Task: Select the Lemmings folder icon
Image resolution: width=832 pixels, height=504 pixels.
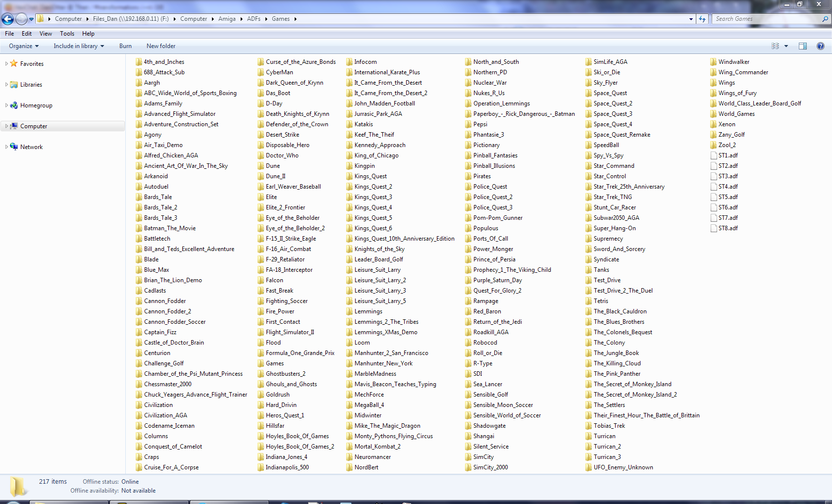Action: 349,311
